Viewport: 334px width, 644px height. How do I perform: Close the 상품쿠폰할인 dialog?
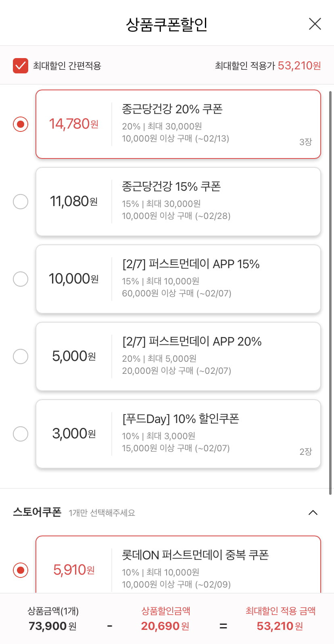[x=315, y=24]
